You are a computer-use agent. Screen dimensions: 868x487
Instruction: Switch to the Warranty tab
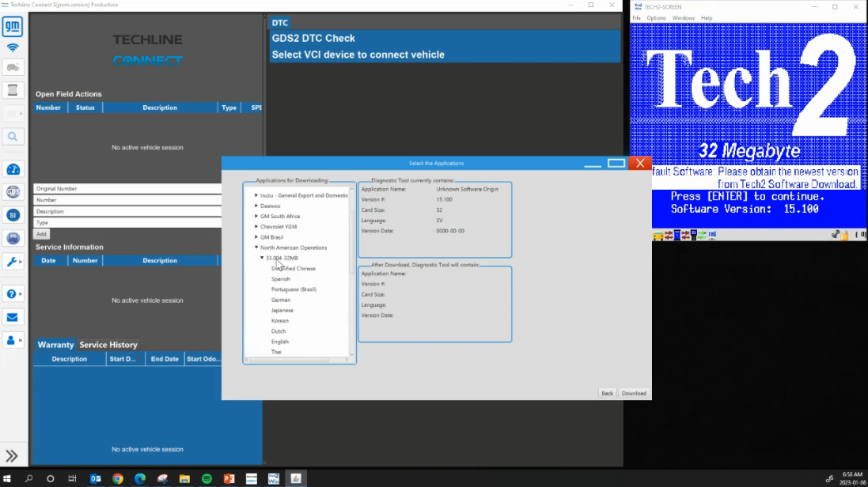point(55,345)
